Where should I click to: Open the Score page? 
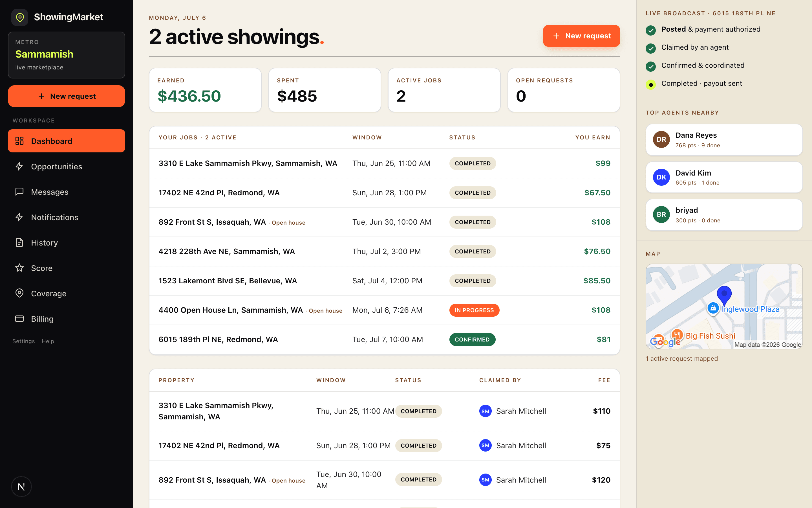tap(67, 268)
